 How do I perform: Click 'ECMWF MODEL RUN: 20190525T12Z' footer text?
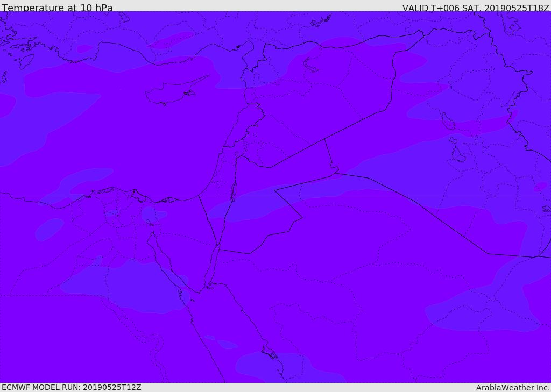coord(72,388)
